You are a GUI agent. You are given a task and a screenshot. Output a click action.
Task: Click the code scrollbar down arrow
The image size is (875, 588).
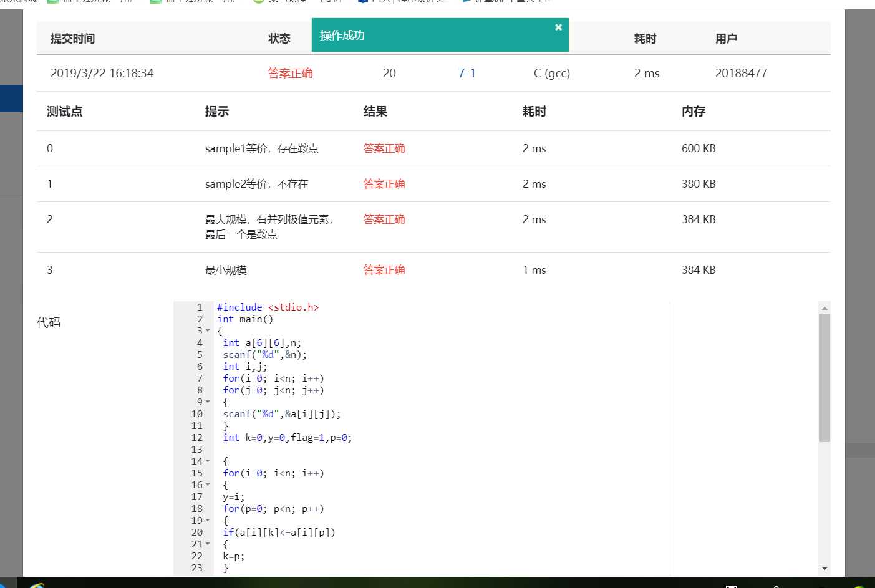click(x=824, y=569)
